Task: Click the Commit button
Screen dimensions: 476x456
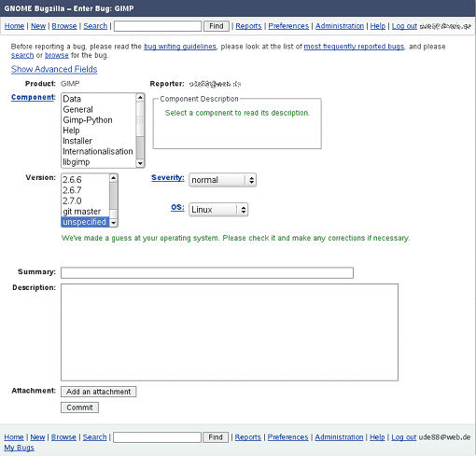Action: tap(79, 408)
